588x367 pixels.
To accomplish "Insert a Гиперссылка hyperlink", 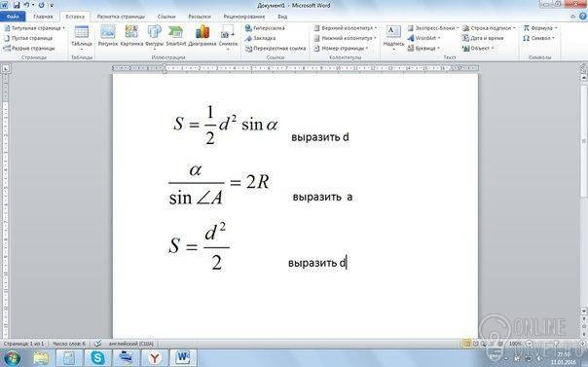I will coord(265,28).
